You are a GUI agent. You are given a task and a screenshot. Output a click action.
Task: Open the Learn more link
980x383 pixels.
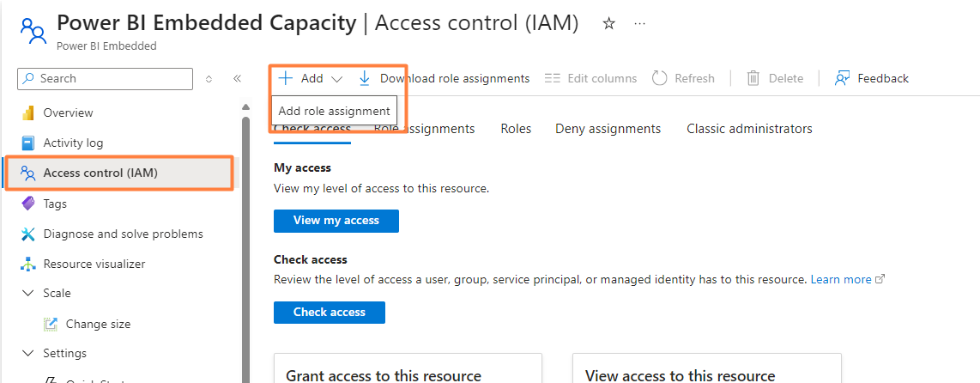click(x=841, y=279)
